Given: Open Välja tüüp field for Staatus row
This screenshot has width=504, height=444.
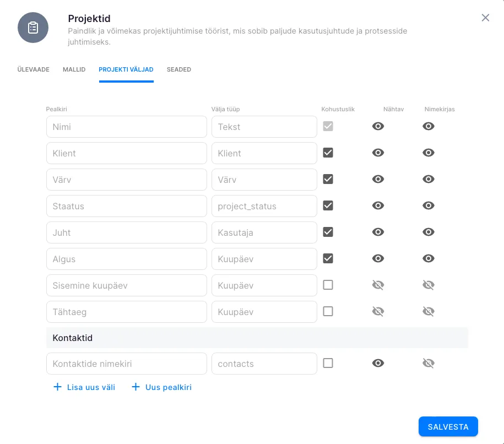Looking at the screenshot, I should pyautogui.click(x=264, y=206).
